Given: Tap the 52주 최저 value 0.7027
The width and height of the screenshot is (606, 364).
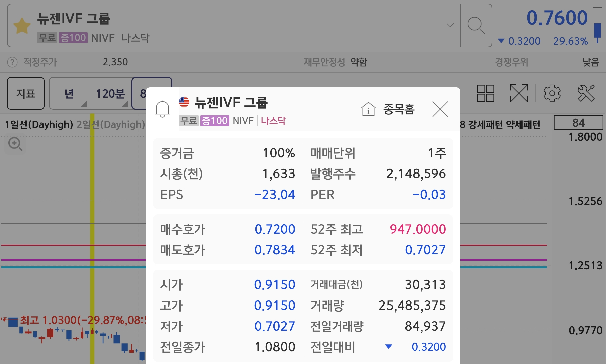Looking at the screenshot, I should pos(425,250).
